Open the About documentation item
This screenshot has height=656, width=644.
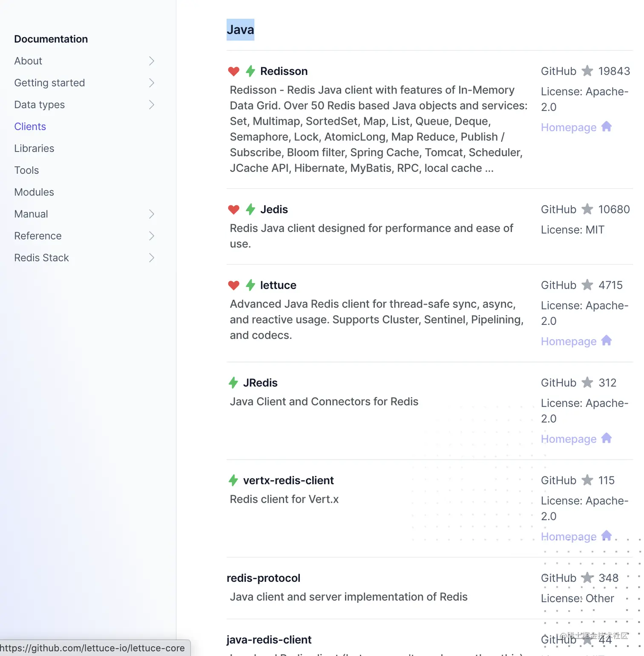pos(28,61)
